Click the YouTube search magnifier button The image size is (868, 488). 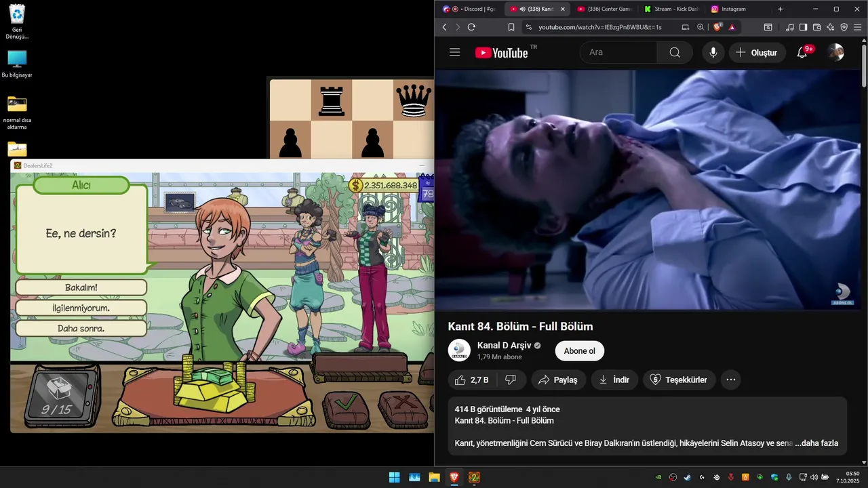[675, 52]
